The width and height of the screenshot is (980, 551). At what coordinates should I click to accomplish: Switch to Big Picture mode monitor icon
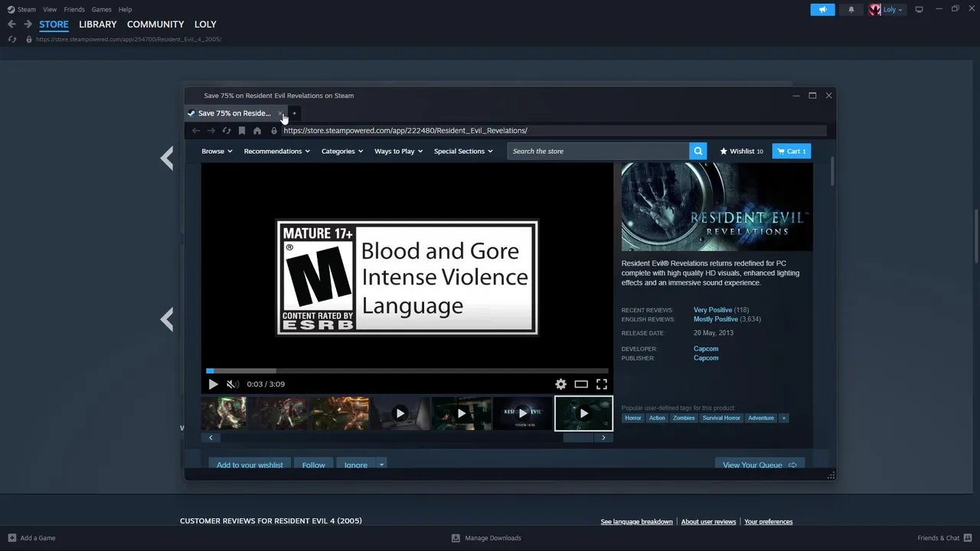point(920,9)
